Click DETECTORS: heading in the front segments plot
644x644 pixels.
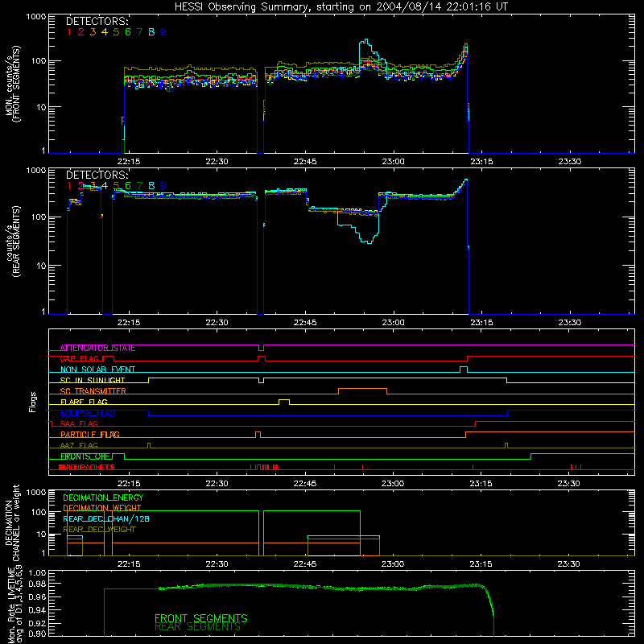(x=97, y=21)
